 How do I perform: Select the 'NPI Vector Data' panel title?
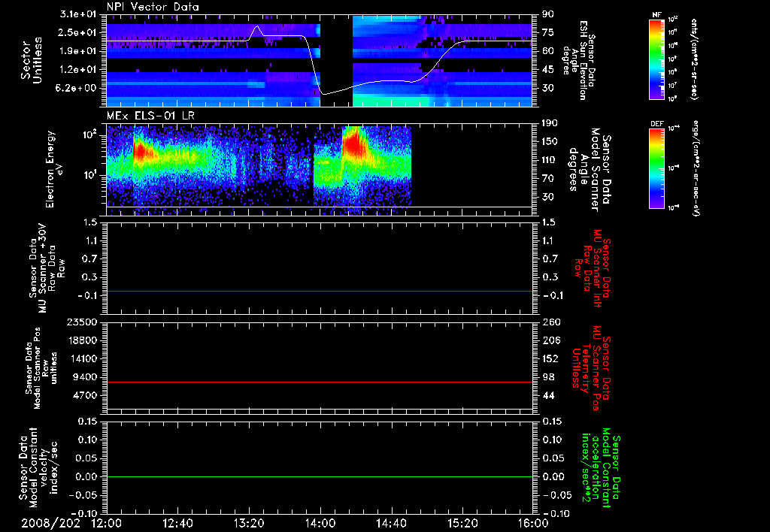153,7
